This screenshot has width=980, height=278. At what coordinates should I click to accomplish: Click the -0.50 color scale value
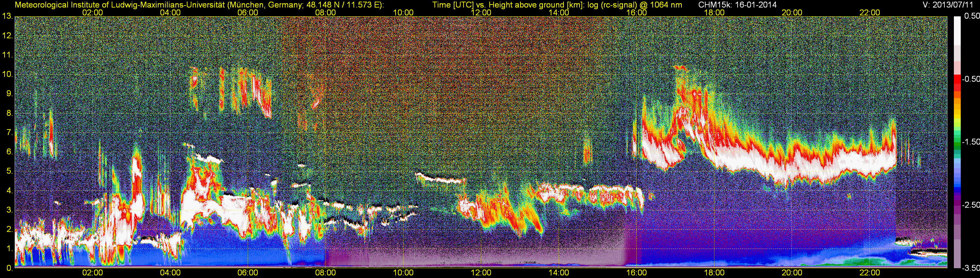point(971,79)
